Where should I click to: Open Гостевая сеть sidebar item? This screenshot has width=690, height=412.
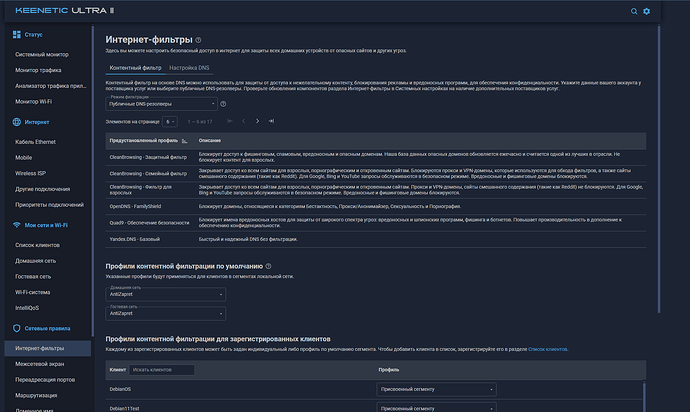click(x=33, y=276)
